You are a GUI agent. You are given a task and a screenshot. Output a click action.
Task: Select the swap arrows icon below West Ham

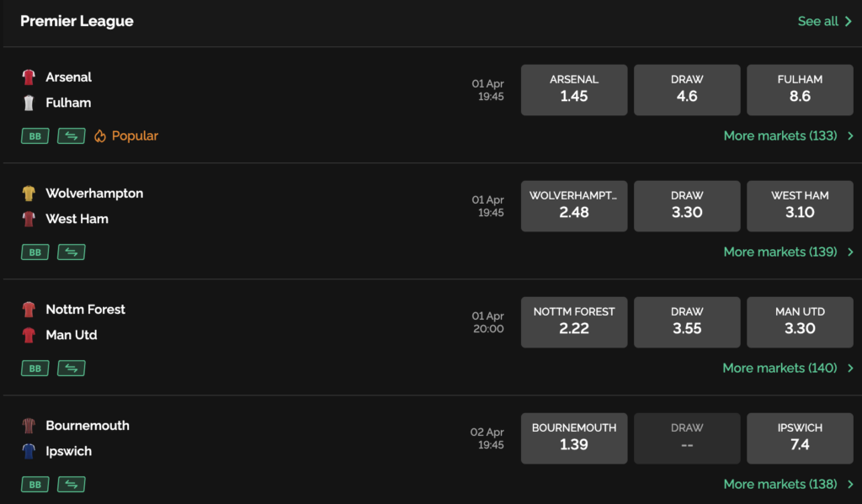click(x=71, y=252)
